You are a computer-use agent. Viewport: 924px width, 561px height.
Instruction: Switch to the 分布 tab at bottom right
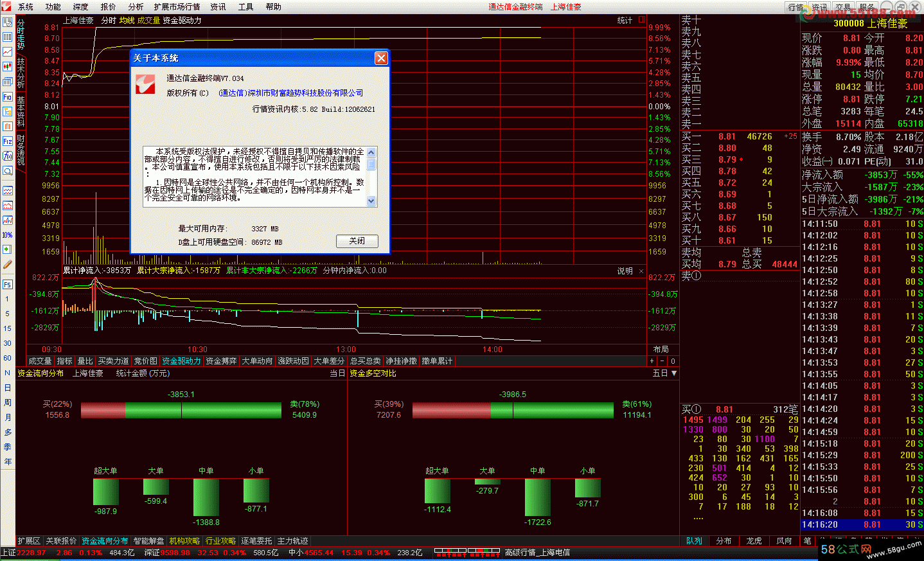(724, 541)
